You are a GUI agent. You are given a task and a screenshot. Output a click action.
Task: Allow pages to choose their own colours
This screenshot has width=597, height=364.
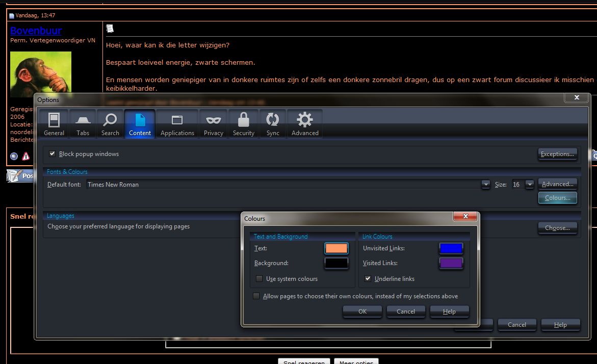pos(256,296)
